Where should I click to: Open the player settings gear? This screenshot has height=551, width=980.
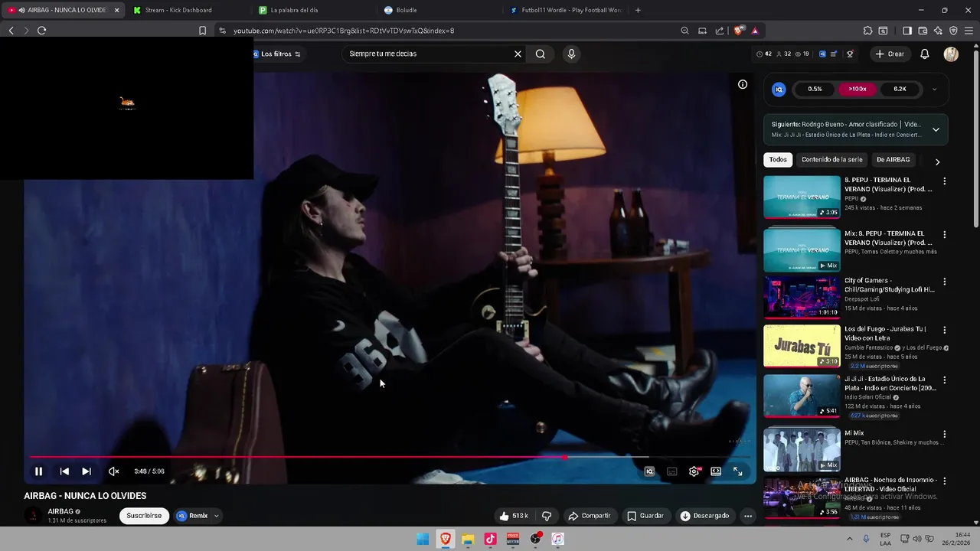click(694, 471)
